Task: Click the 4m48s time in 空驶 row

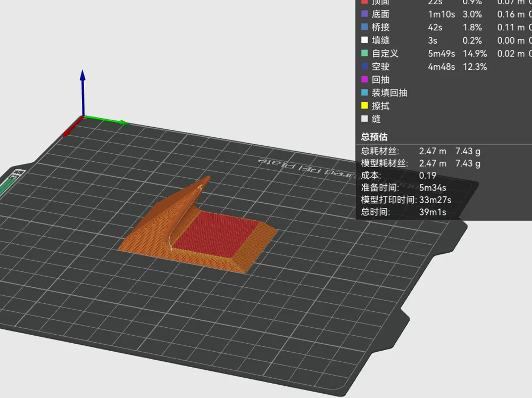Action: point(442,67)
